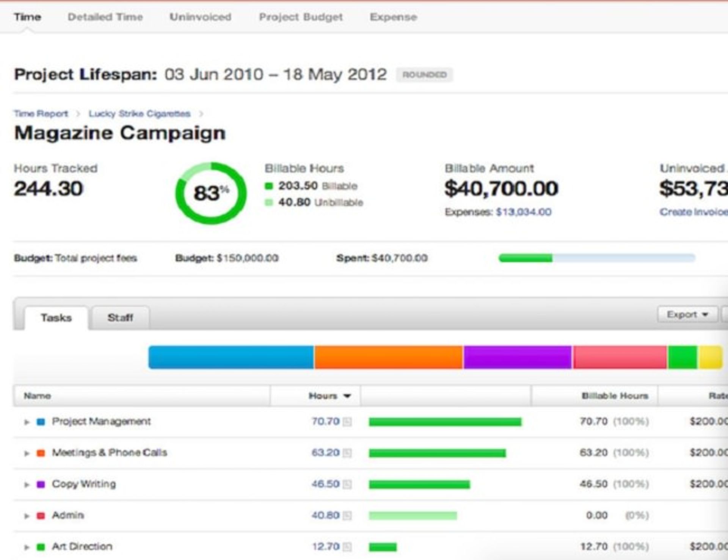Click the purple Copy Writing color square
This screenshot has width=728, height=560.
point(41,485)
